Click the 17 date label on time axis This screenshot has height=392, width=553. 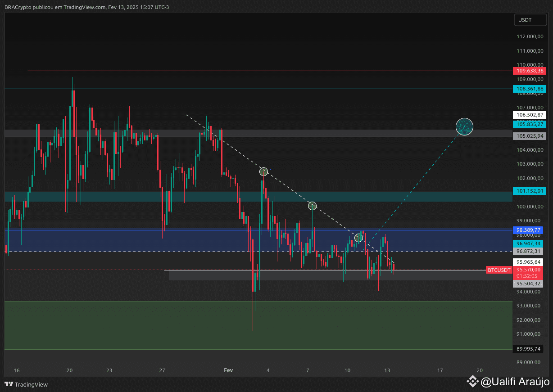[x=440, y=370]
